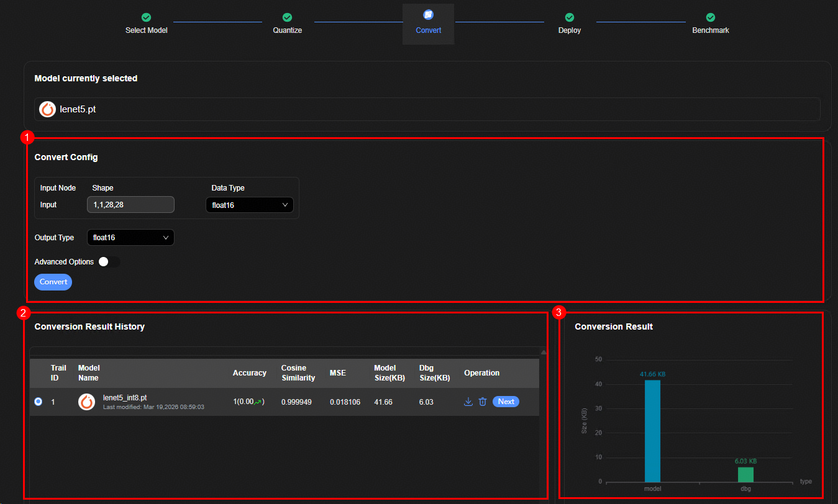Enable the Advanced Options toggle
This screenshot has height=504, width=838.
109,262
